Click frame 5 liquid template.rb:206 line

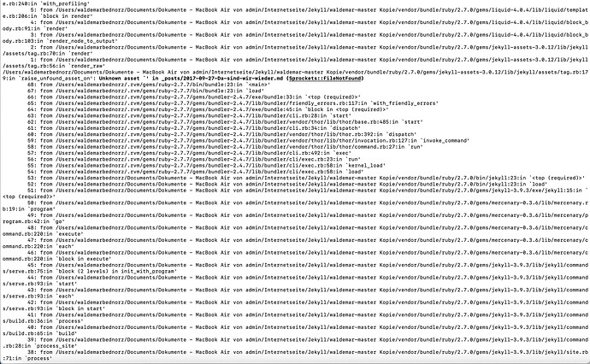point(295,13)
